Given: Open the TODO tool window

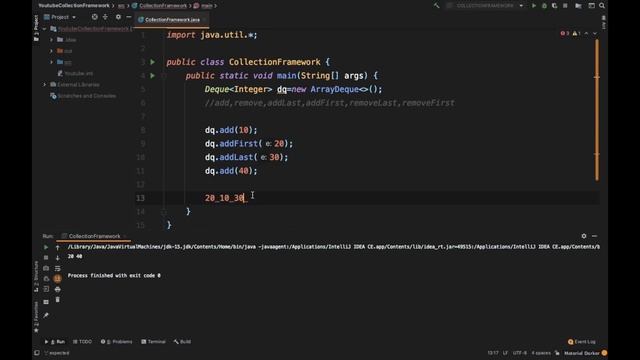Looking at the screenshot, I should click(x=82, y=342).
